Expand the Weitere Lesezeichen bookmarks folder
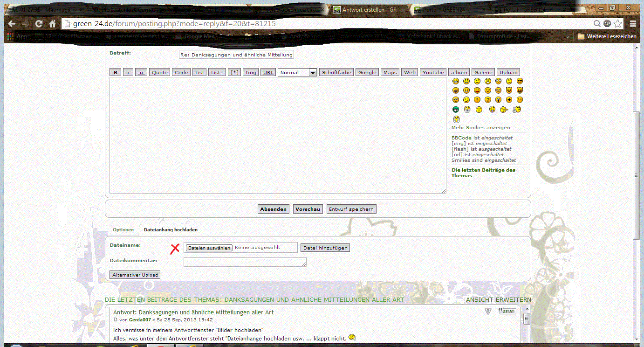The width and height of the screenshot is (644, 347). point(607,36)
